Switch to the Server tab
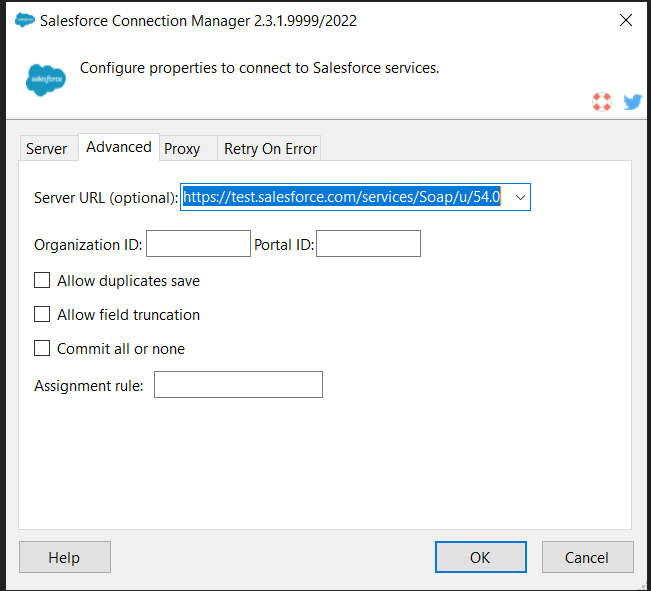 coord(47,148)
